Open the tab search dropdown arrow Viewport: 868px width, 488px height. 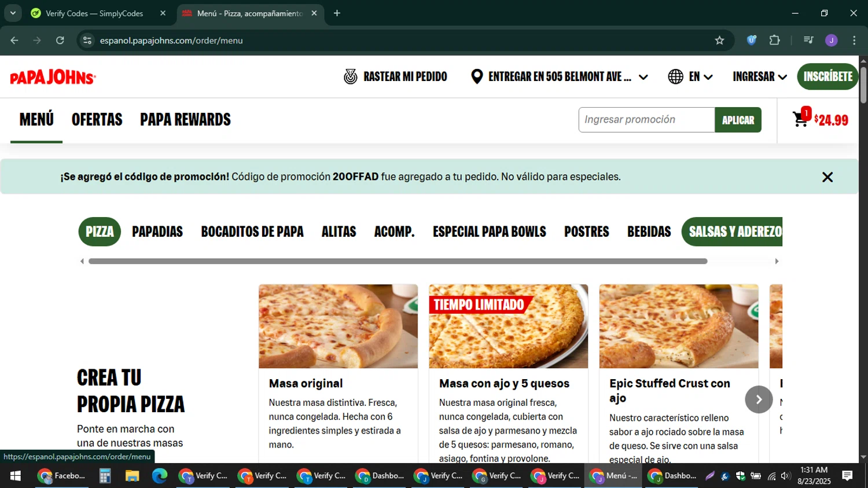13,13
